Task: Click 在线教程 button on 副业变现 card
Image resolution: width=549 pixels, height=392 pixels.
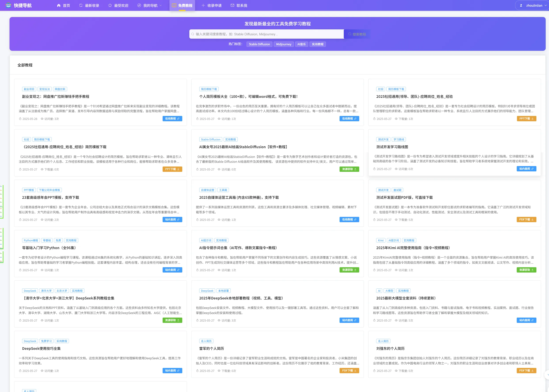Action: coord(172,119)
